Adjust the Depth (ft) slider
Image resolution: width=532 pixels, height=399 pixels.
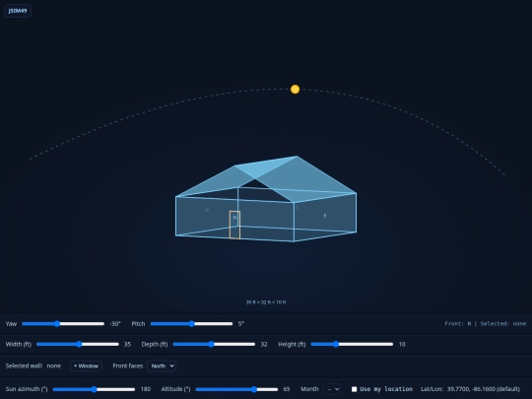214,344
